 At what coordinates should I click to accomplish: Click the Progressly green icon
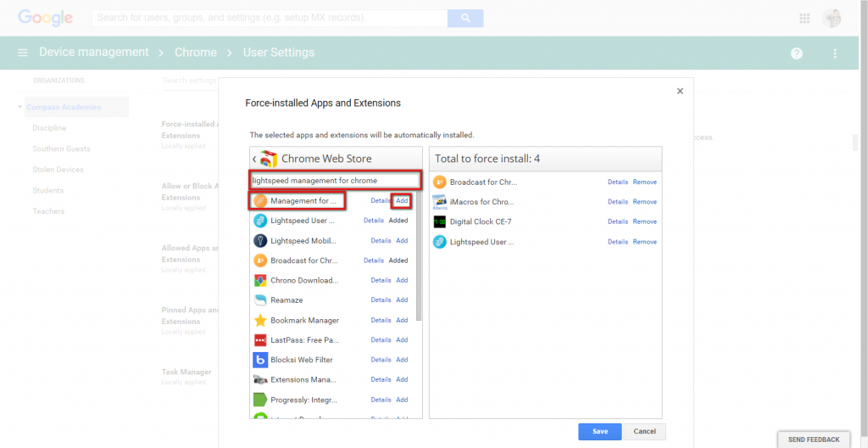tap(260, 400)
